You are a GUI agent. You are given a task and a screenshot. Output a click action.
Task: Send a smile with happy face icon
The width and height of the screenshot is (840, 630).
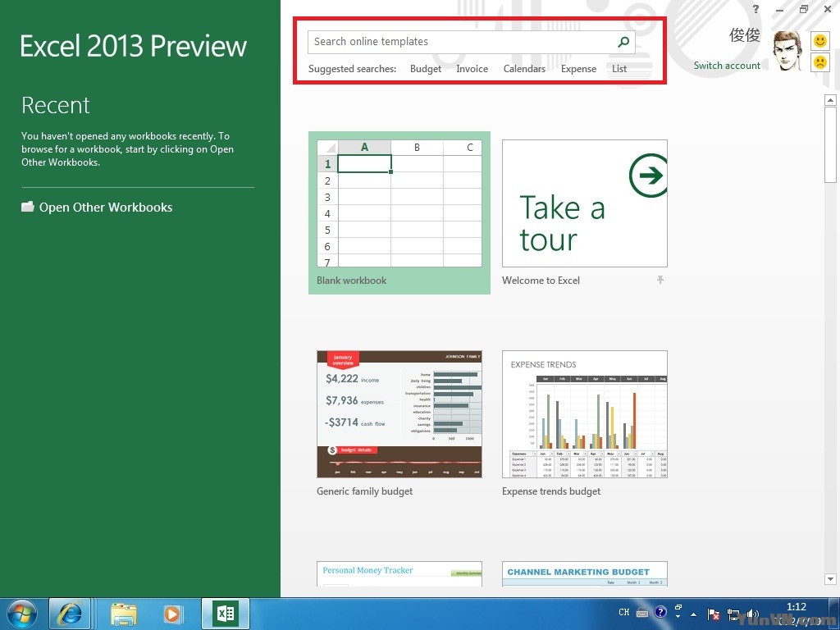(819, 41)
